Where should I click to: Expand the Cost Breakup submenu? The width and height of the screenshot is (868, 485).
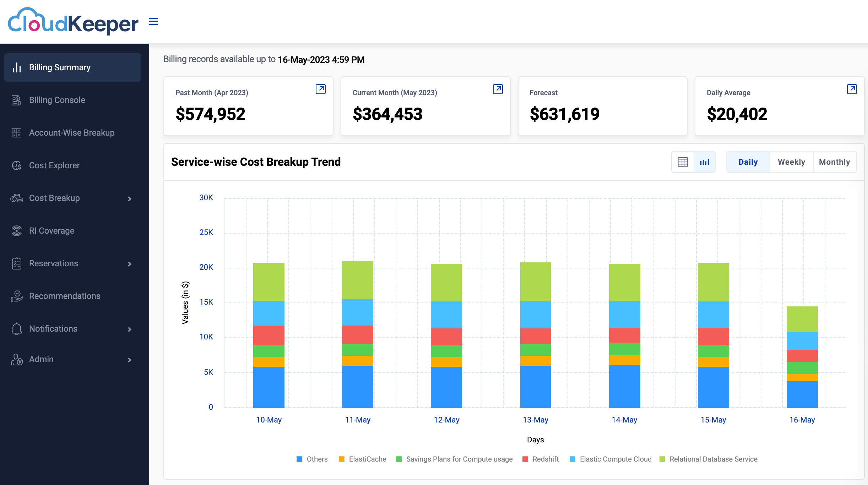click(130, 198)
